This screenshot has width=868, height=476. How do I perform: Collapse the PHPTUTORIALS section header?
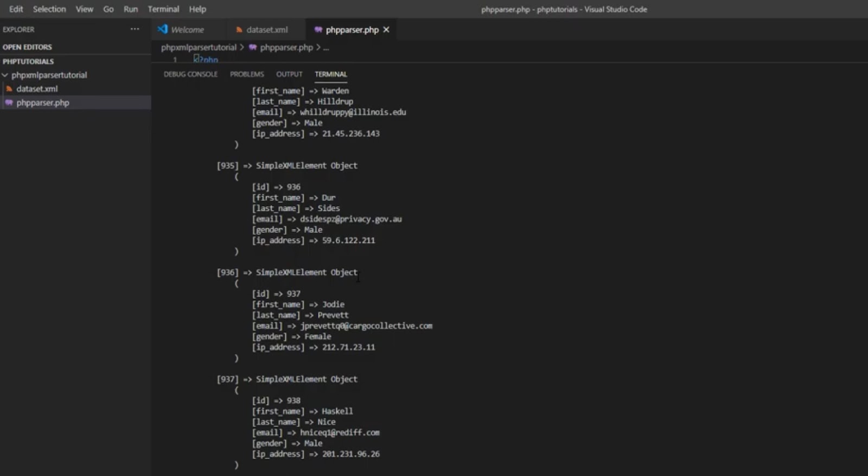[x=28, y=61]
